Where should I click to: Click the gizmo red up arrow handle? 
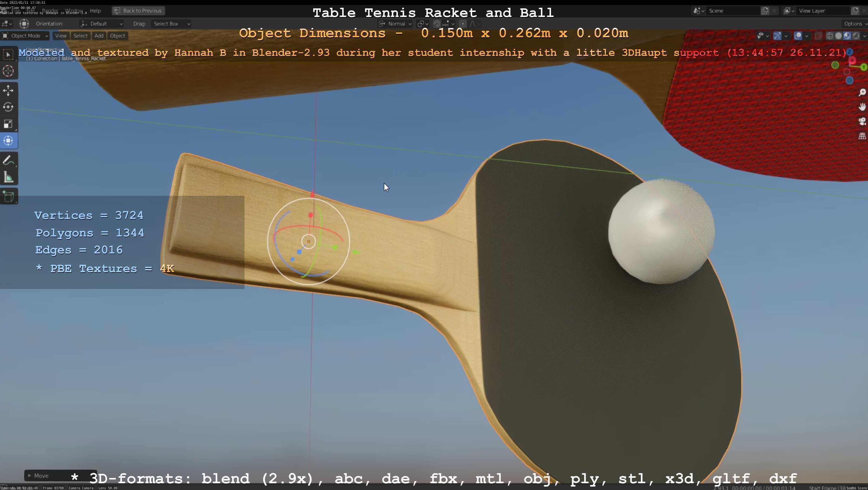(x=312, y=194)
